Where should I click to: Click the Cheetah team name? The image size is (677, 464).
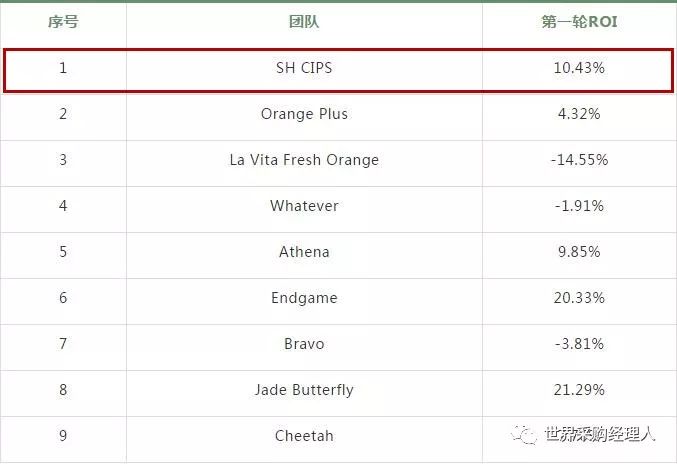[x=304, y=436]
